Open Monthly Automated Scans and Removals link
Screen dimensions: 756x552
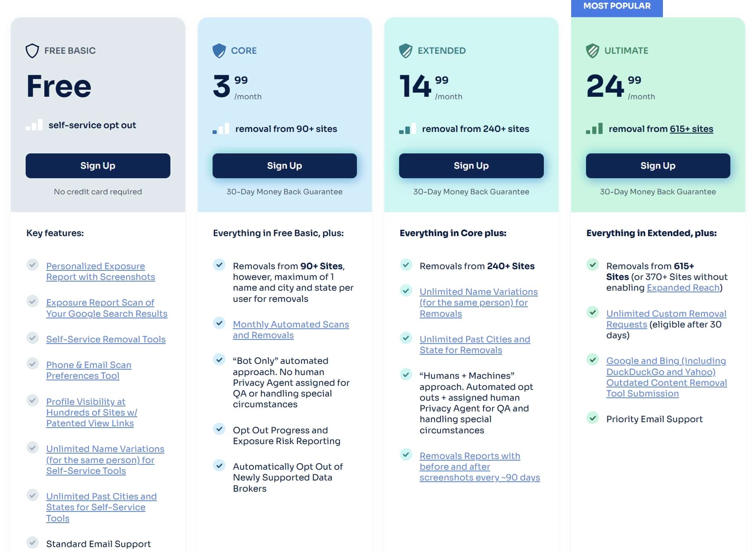point(291,330)
